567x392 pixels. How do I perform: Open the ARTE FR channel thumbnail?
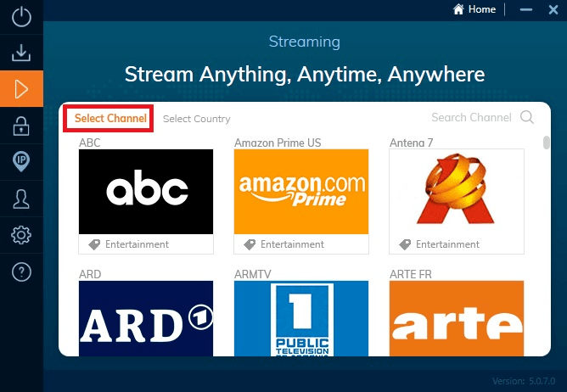(x=457, y=318)
